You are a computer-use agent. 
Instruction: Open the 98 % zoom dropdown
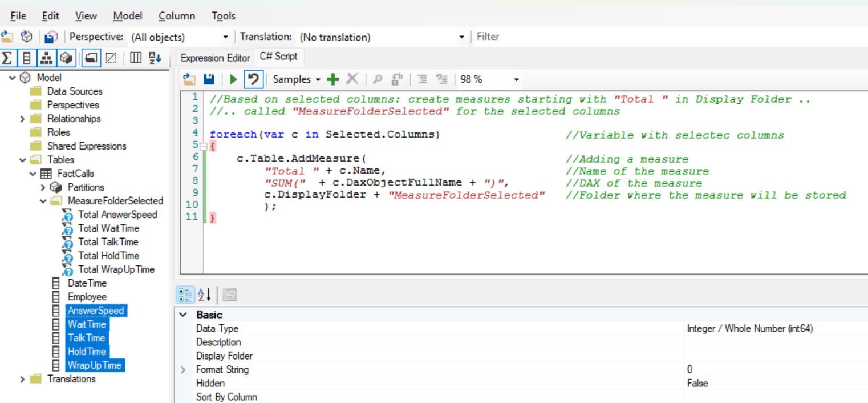tap(517, 80)
